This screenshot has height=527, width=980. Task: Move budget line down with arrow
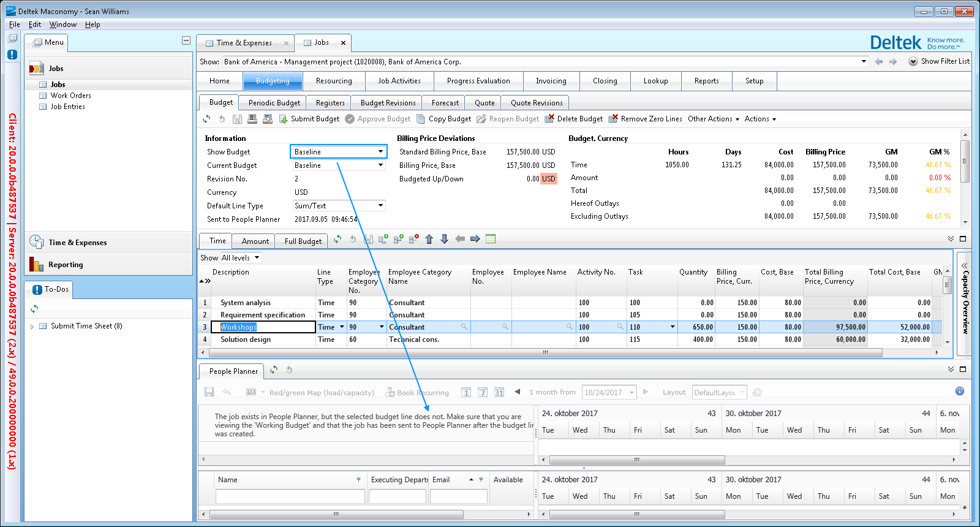point(444,239)
